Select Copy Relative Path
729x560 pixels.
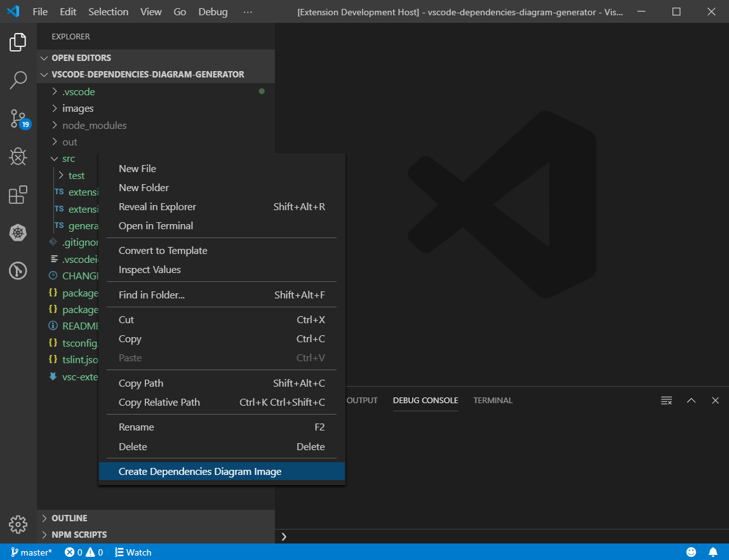222,403
